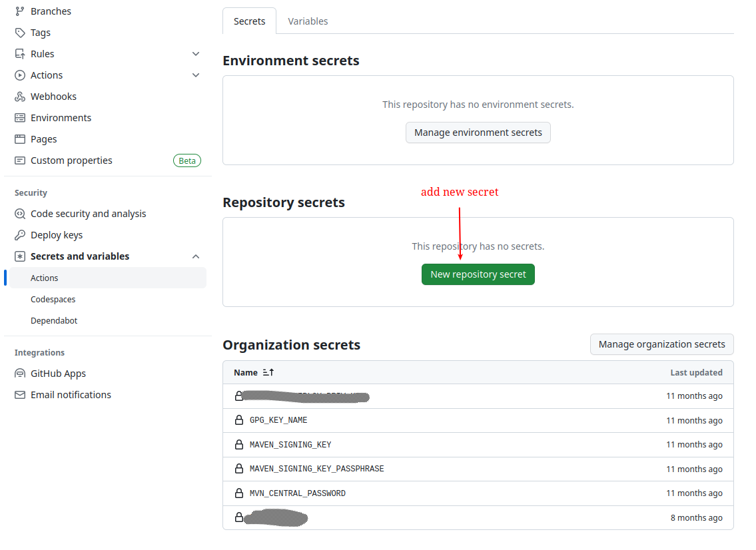Click the Custom properties note icon

pyautogui.click(x=20, y=160)
